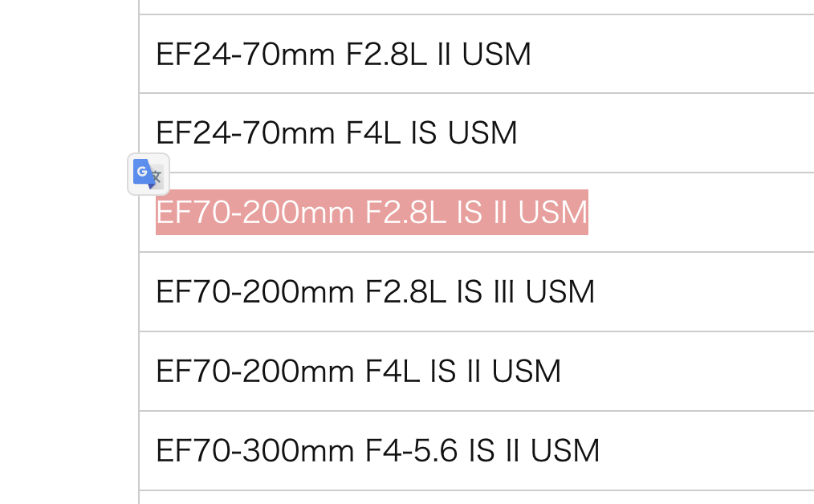
Task: Click the empty cell above EF24-70mm F2.8L II USM
Action: [x=477, y=6]
